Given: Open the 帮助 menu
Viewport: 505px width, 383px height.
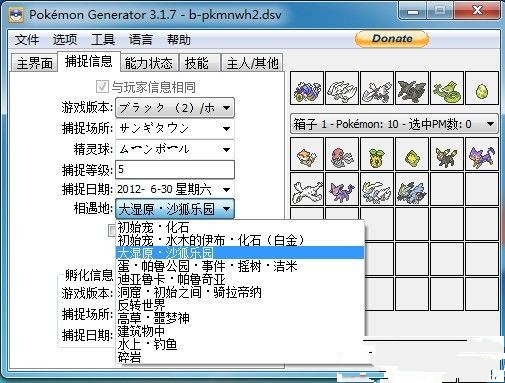Looking at the screenshot, I should (x=179, y=40).
